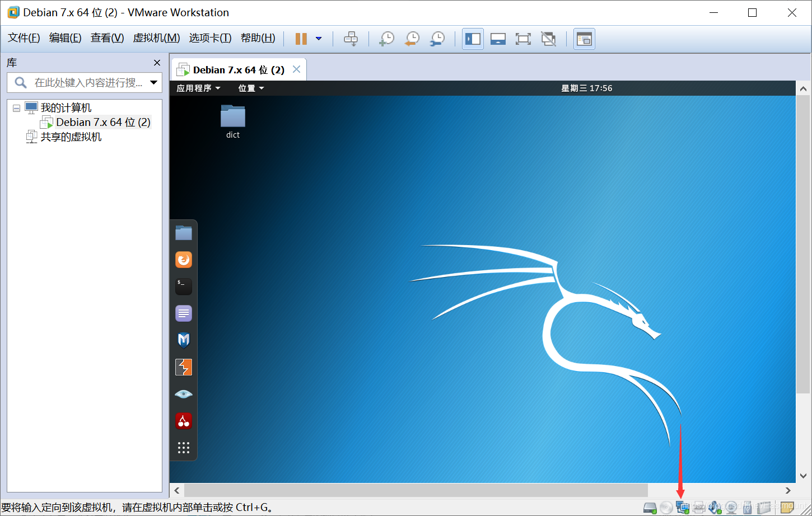812x516 pixels.
Task: Switch to the Debian 7.x 64 位 (2) tab
Action: 239,70
